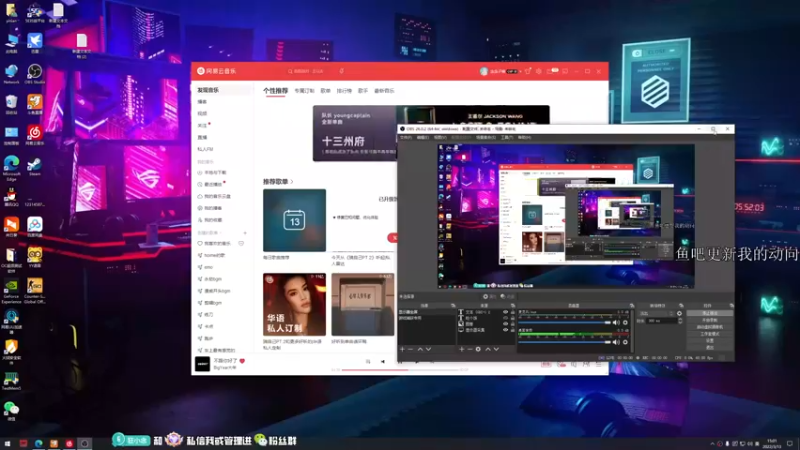This screenshot has width=800, height=450.
Task: Open 私人FM in NetEase sidebar
Action: pyautogui.click(x=205, y=149)
